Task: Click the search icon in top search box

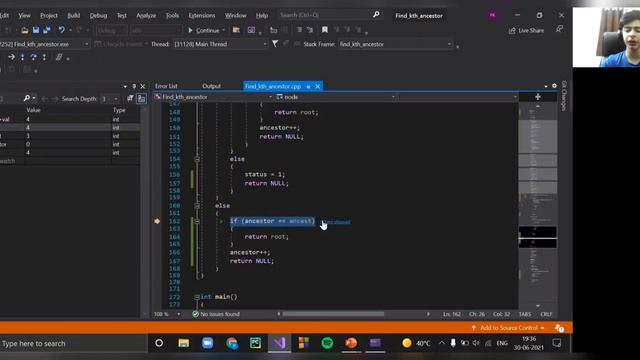Action: pyautogui.click(x=376, y=15)
